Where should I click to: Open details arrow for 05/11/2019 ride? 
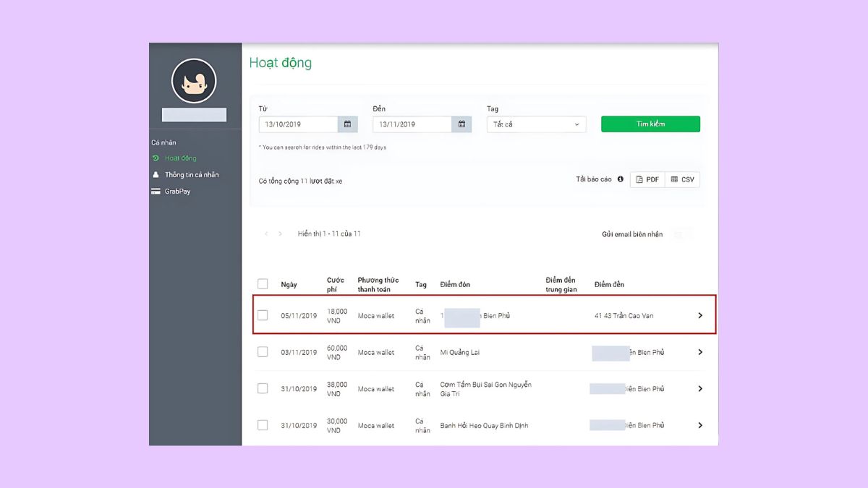[x=700, y=316]
